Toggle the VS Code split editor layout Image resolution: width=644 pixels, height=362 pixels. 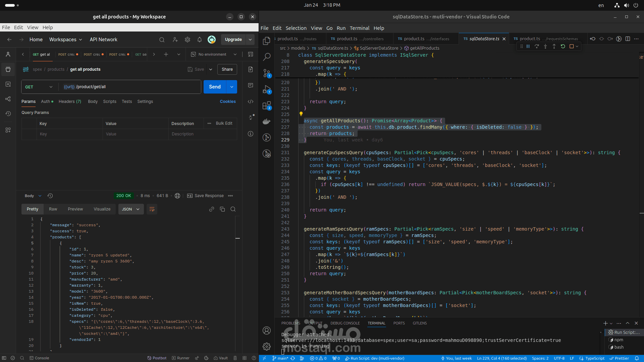coord(628,39)
